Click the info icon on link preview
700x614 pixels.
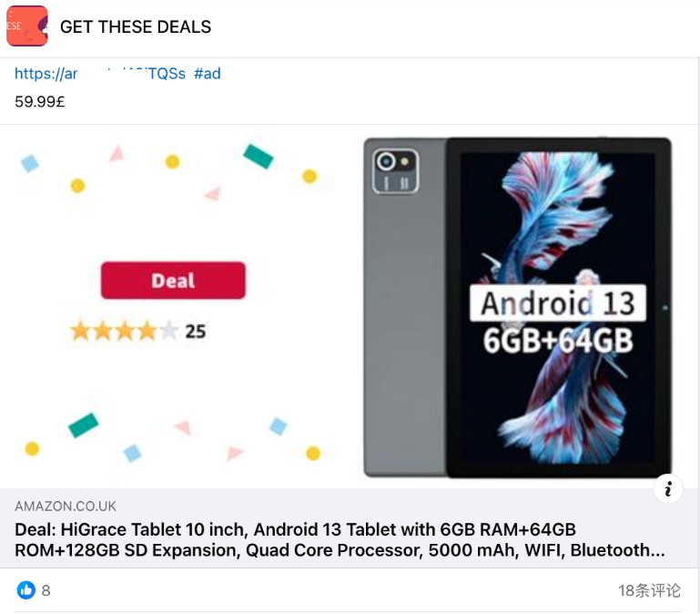click(668, 488)
